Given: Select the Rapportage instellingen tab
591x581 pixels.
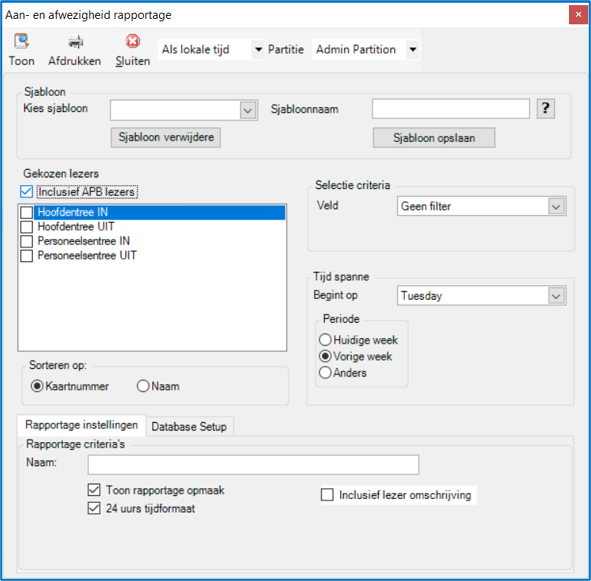Looking at the screenshot, I should (x=81, y=425).
